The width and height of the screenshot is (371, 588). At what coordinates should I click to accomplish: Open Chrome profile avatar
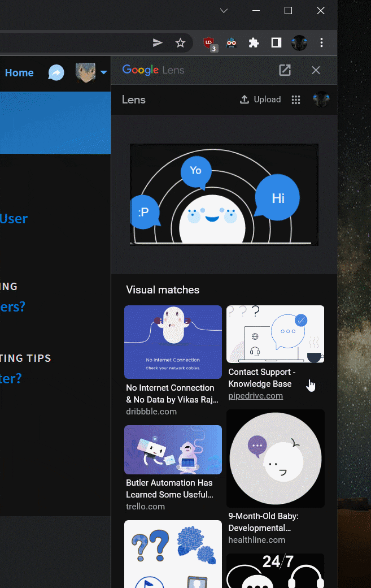[299, 43]
